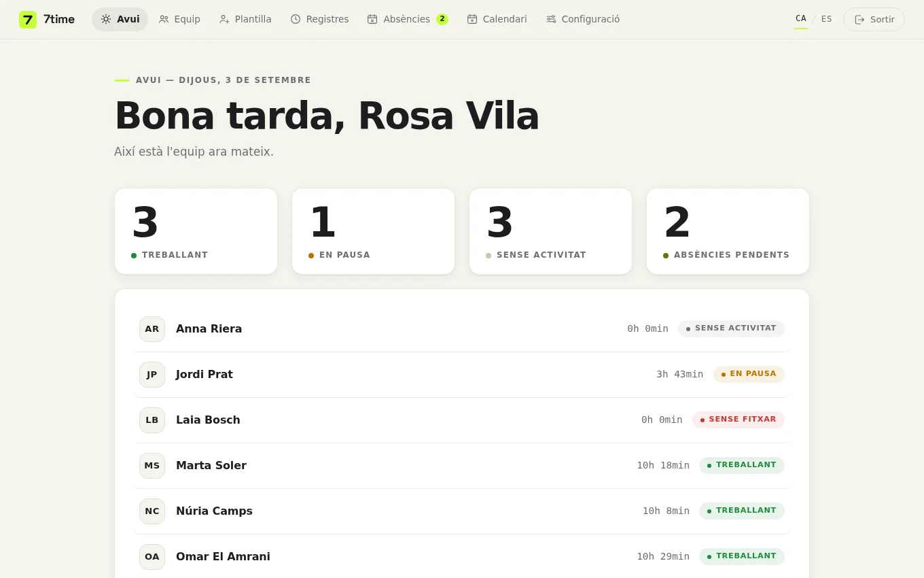This screenshot has height=578, width=924.
Task: Click Omar El Amrani's Treballant status badge
Action: pos(742,556)
